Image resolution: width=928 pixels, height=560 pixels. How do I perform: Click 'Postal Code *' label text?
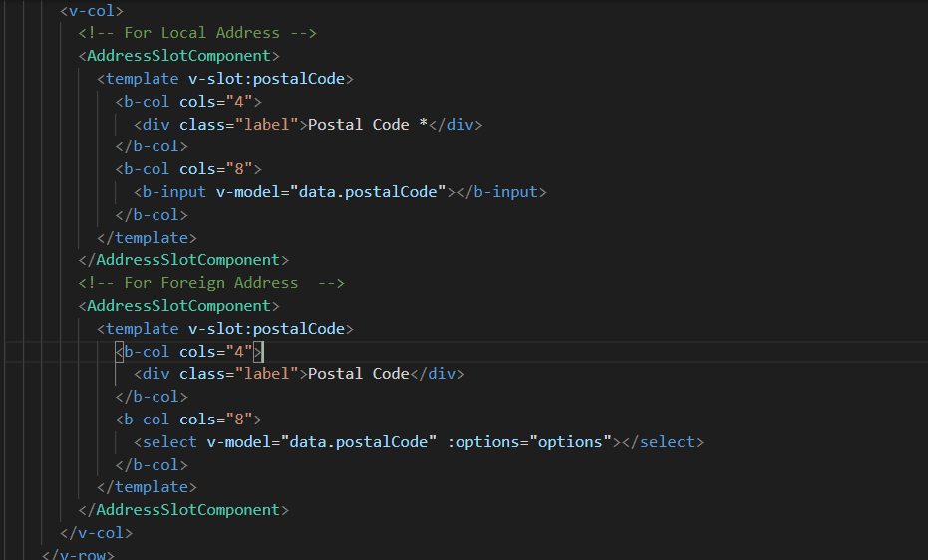(368, 125)
